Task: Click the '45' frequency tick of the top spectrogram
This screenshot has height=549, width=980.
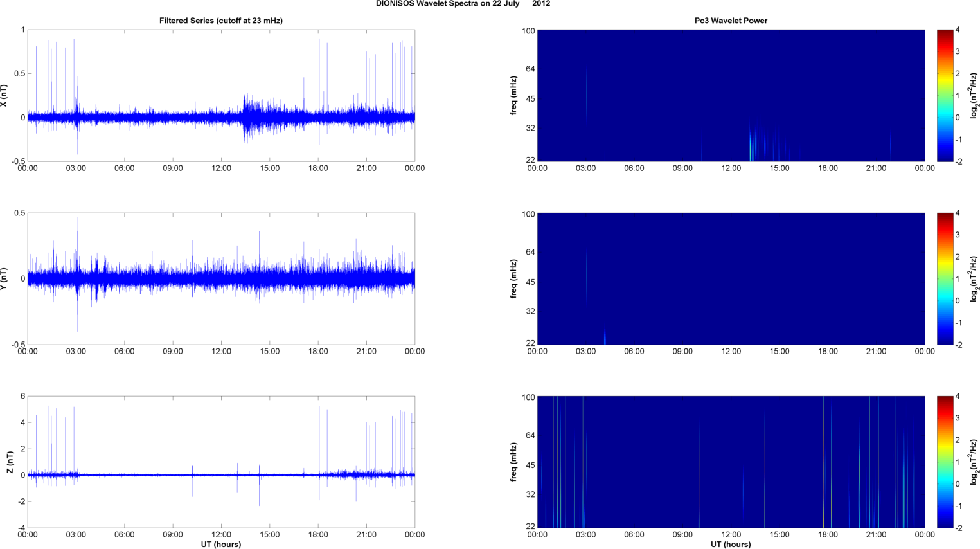Action: pos(531,99)
